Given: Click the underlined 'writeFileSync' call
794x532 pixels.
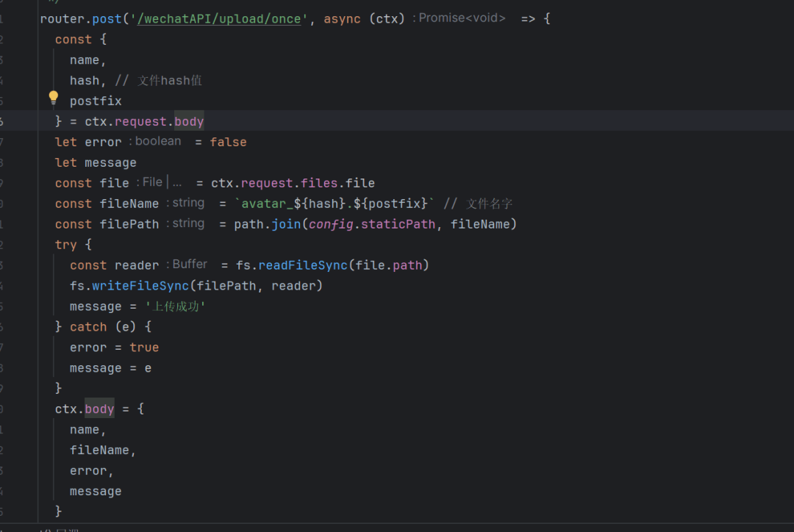Looking at the screenshot, I should pos(140,285).
